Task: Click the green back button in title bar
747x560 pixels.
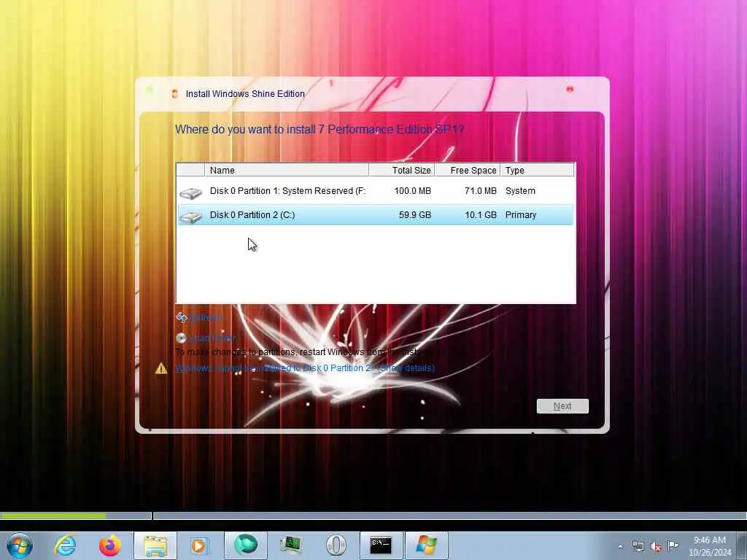Action: point(150,90)
